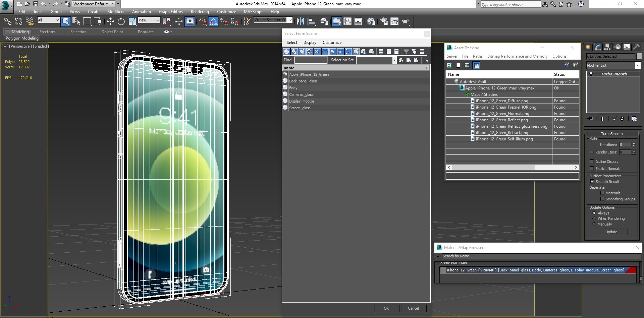This screenshot has height=318, width=644.
Task: Enable the Render Iters checkbox
Action: (x=592, y=152)
